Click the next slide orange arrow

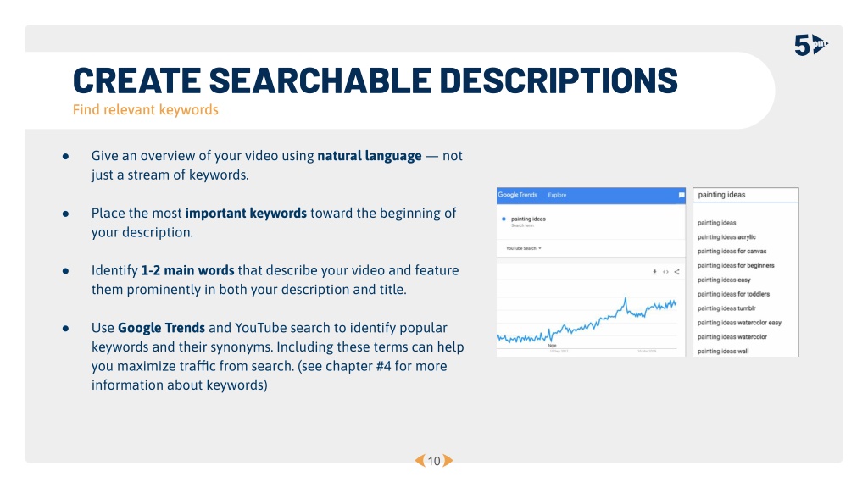pyautogui.click(x=448, y=460)
